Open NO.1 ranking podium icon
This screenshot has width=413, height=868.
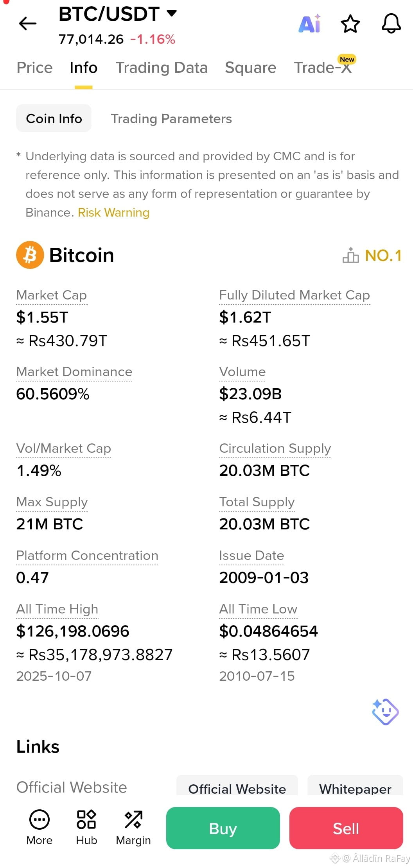pos(350,255)
